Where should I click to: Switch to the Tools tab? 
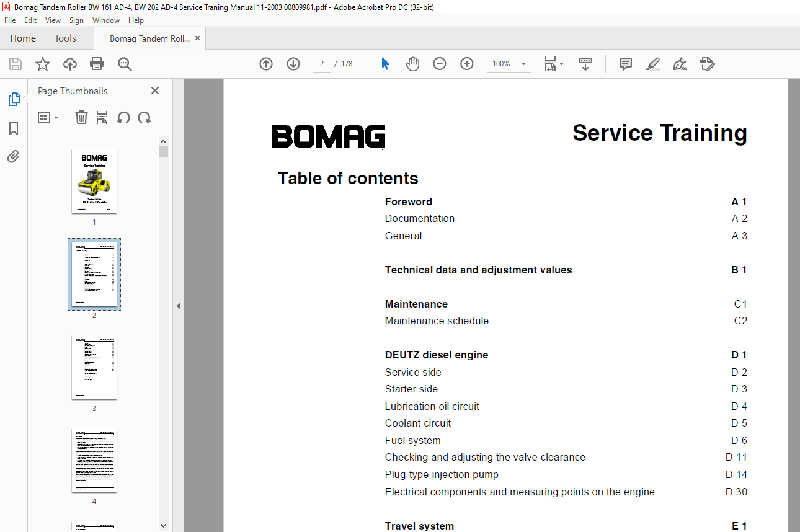click(65, 38)
